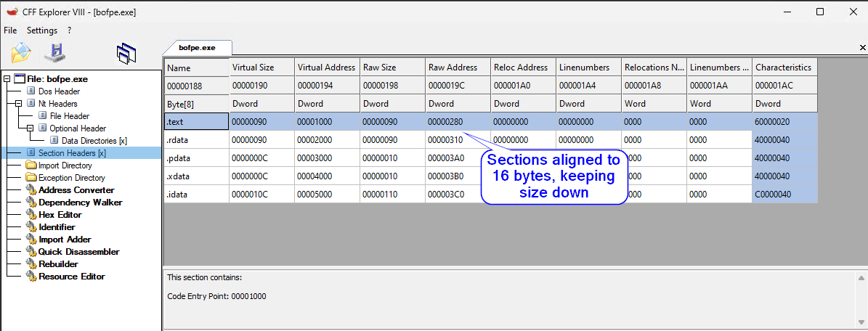
Task: Click the Windows list toolbar icon
Action: point(126,54)
